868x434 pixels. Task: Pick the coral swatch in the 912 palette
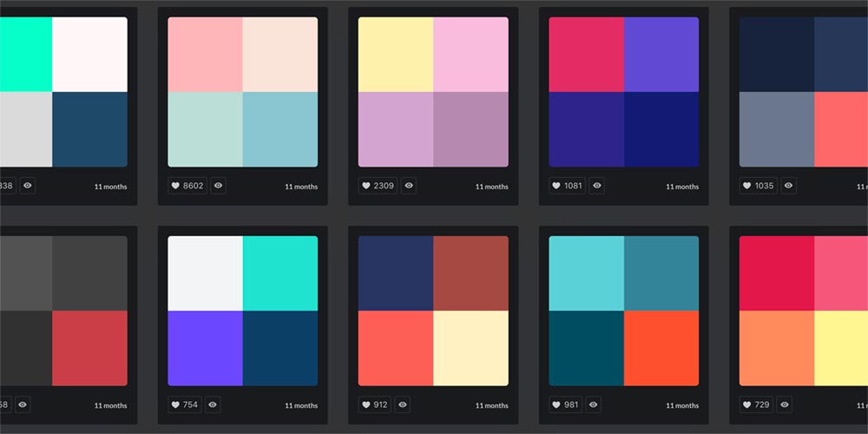396,348
